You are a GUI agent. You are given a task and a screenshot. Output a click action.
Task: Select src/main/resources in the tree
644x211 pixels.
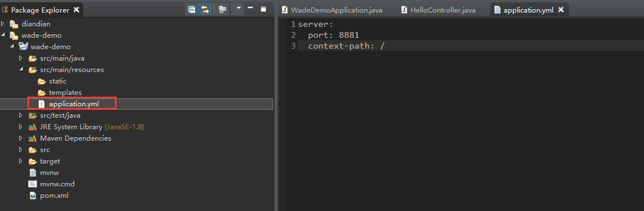click(x=72, y=70)
